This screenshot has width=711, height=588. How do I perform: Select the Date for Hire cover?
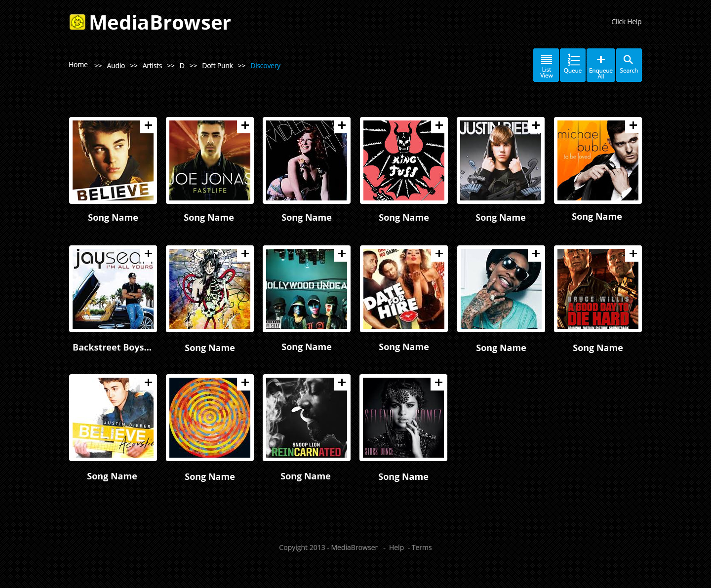[x=404, y=289]
